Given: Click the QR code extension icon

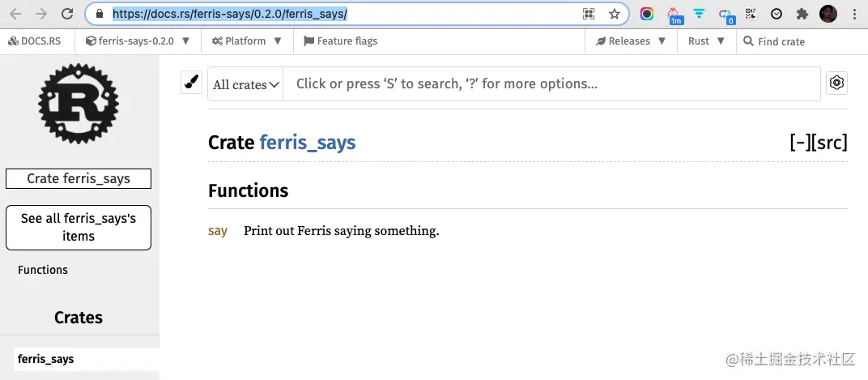Looking at the screenshot, I should (750, 14).
